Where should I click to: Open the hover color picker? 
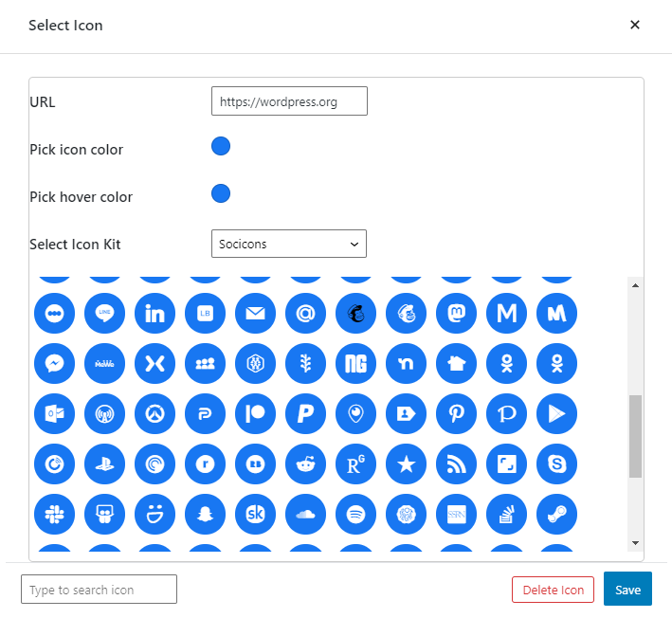221,193
